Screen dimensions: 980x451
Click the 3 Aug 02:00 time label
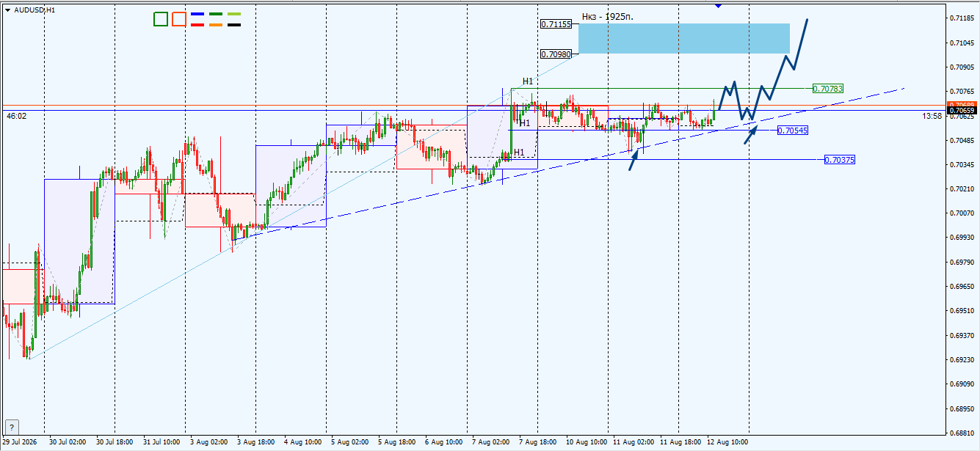(208, 442)
